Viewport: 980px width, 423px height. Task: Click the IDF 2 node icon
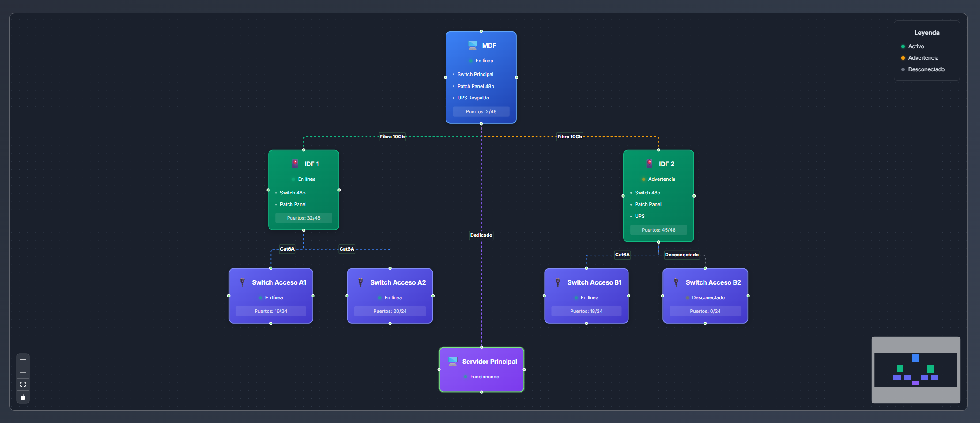point(649,164)
